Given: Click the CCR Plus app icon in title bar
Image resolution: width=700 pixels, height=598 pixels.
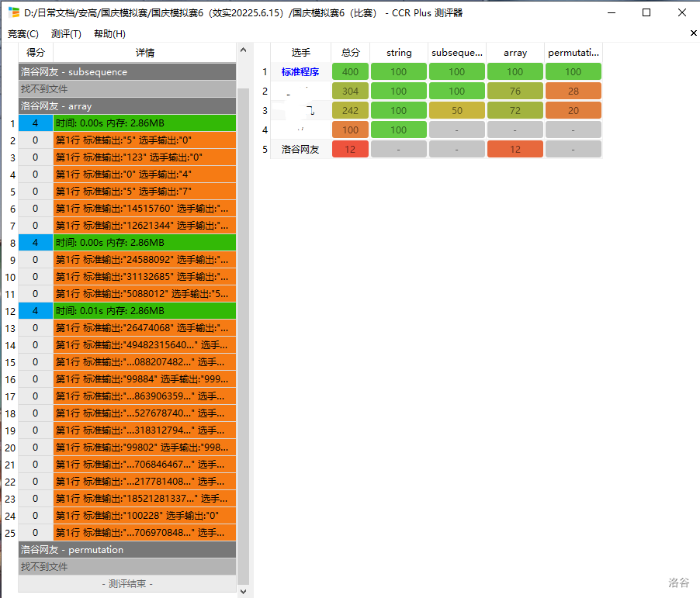Looking at the screenshot, I should pos(14,12).
